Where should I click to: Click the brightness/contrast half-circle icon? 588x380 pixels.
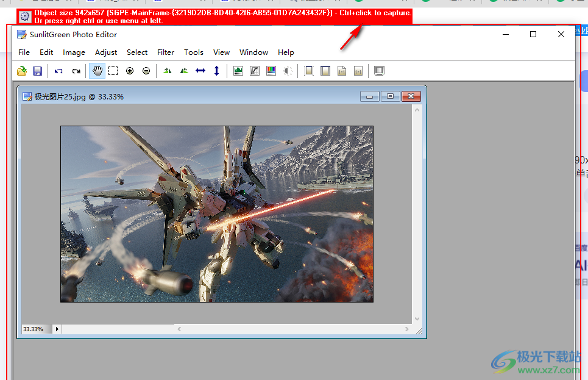288,71
